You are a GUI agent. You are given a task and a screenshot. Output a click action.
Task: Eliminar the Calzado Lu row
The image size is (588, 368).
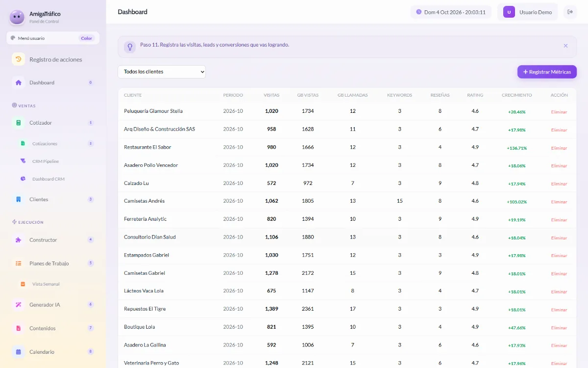pos(559,184)
